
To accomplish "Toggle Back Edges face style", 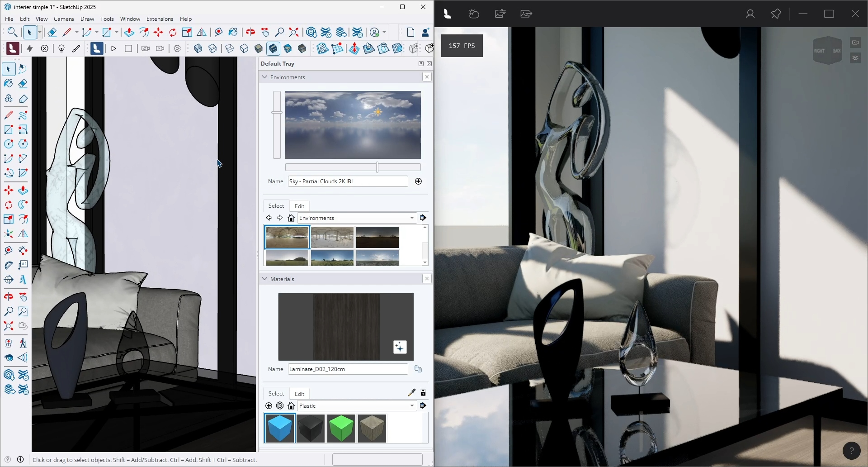I will pos(212,48).
